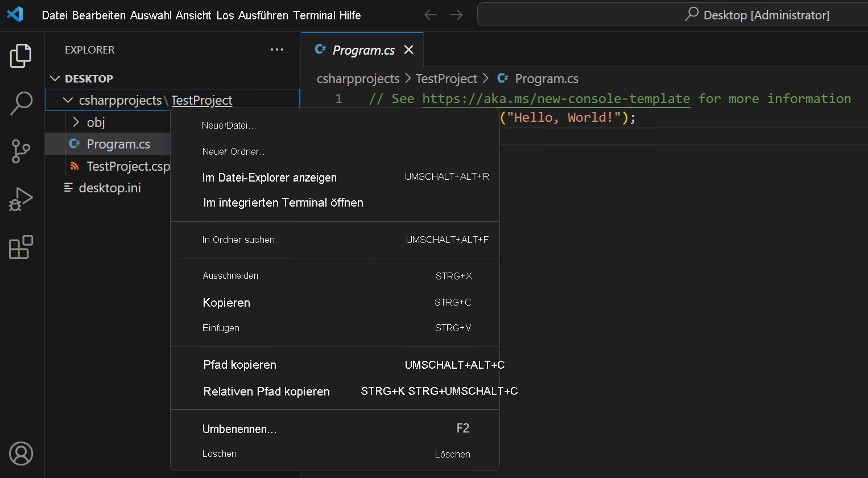Click line number 1 in the editor
Viewport: 868px width, 478px height.
[338, 98]
